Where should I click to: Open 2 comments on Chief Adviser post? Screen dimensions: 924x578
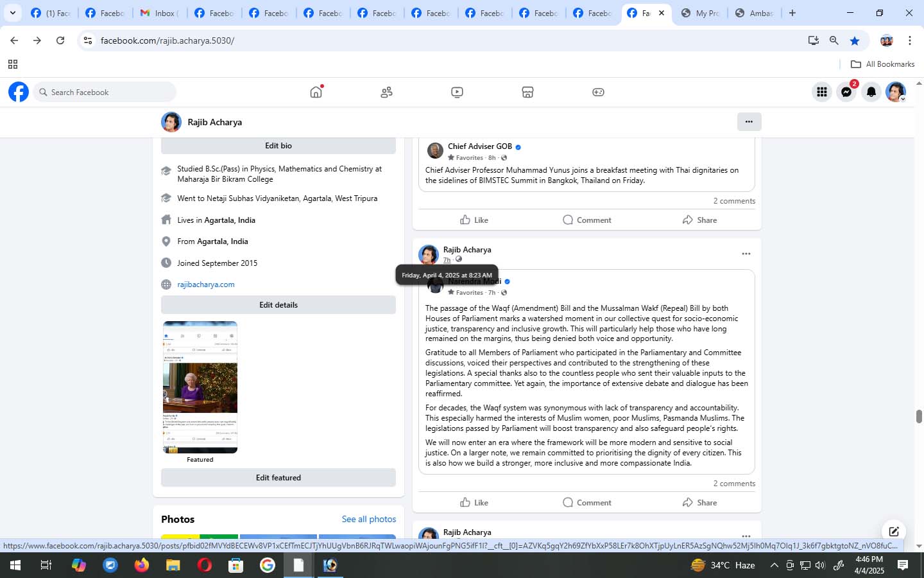734,201
